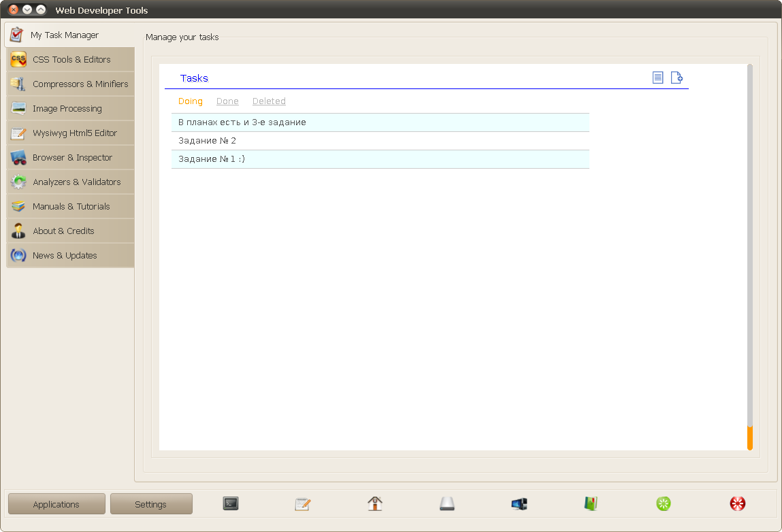
Task: Click the computer monitor icon
Action: (x=519, y=503)
